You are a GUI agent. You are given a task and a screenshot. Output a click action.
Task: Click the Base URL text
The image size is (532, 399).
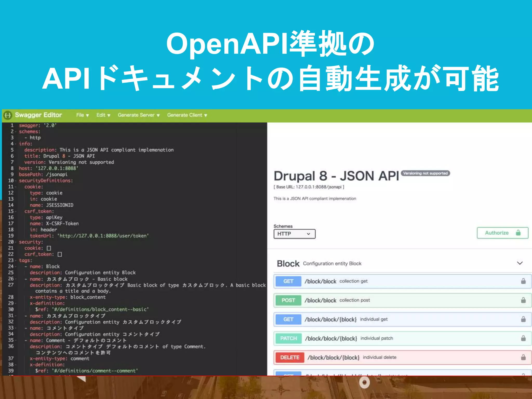coord(309,187)
